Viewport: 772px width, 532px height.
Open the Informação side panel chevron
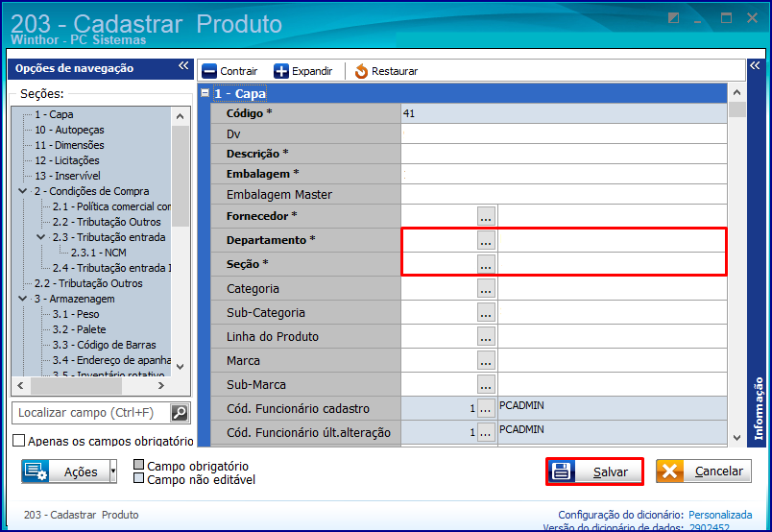tap(755, 65)
